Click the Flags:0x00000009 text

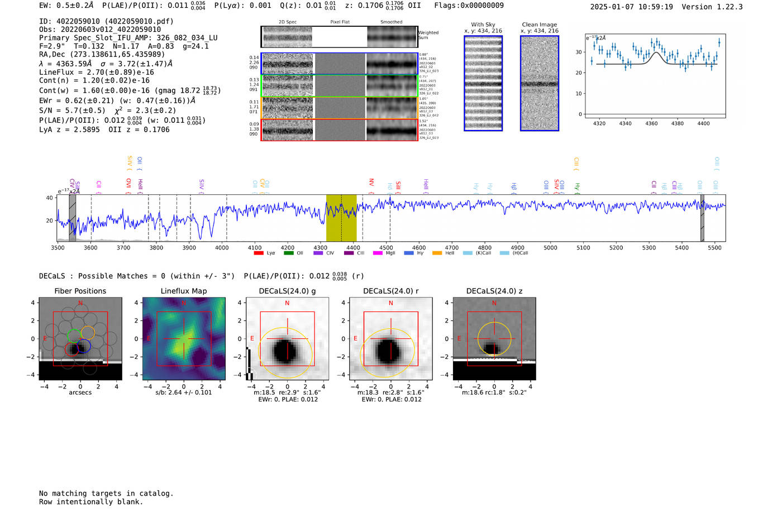coord(469,6)
